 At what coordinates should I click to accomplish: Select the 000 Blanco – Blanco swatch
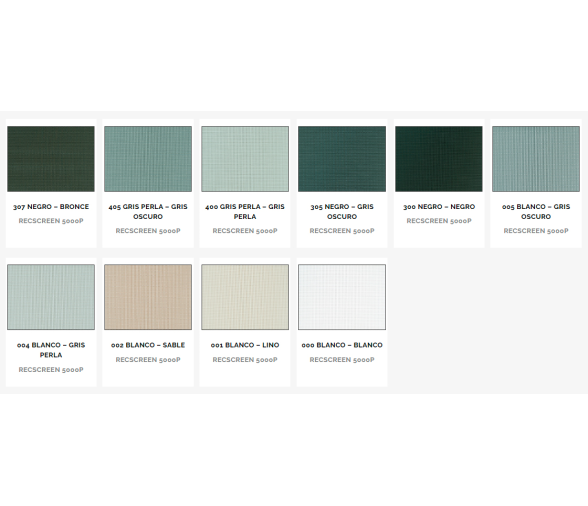[x=342, y=297]
